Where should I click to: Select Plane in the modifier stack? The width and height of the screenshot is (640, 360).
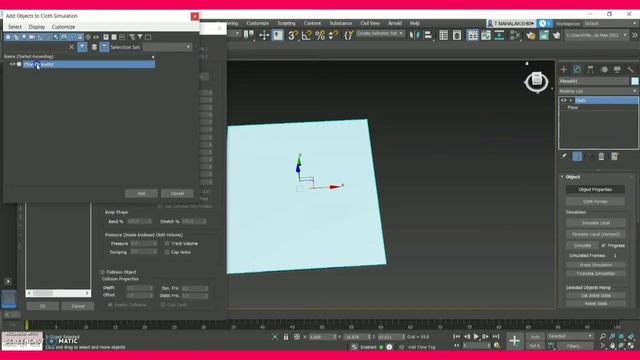tap(573, 108)
